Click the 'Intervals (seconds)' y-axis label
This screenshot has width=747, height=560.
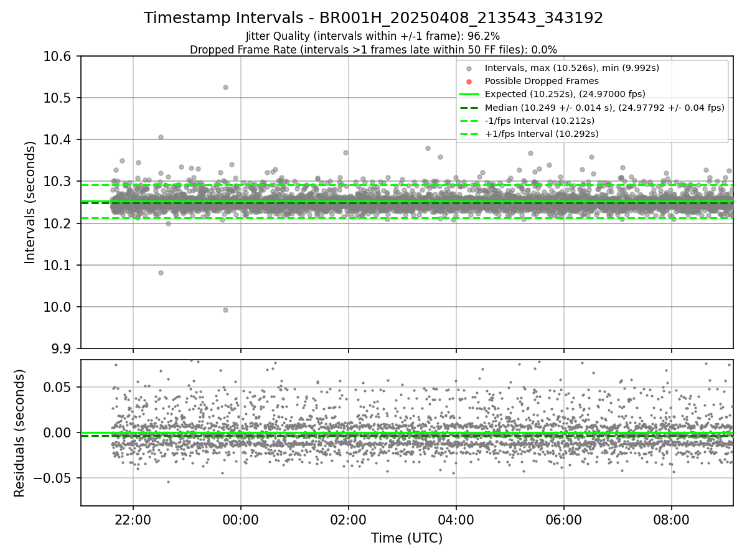[x=31, y=202]
